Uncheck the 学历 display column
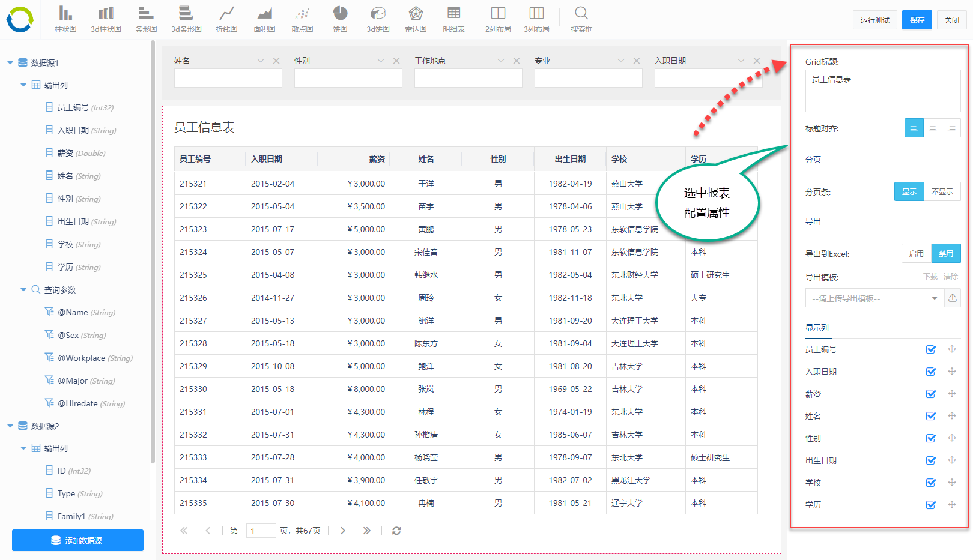Screen dimensions: 973x560 (931, 505)
